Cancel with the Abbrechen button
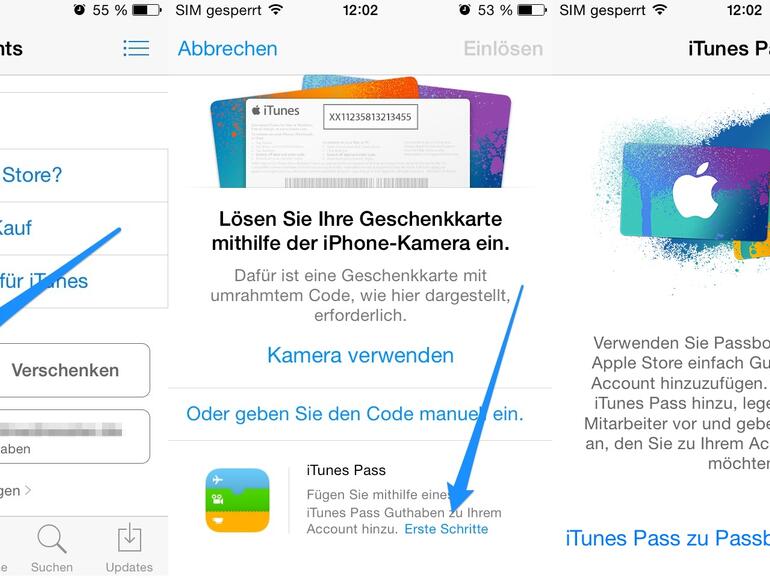 pos(227,49)
